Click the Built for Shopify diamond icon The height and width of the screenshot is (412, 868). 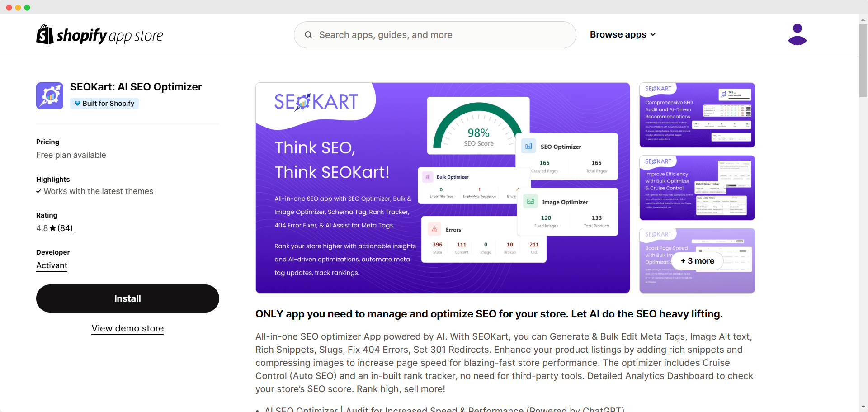pyautogui.click(x=77, y=104)
